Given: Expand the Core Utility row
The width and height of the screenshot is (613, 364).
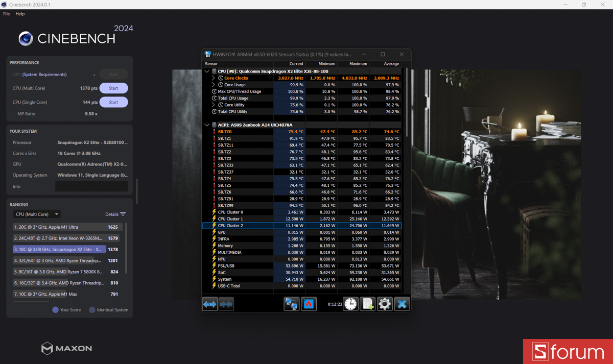Looking at the screenshot, I should pos(214,105).
